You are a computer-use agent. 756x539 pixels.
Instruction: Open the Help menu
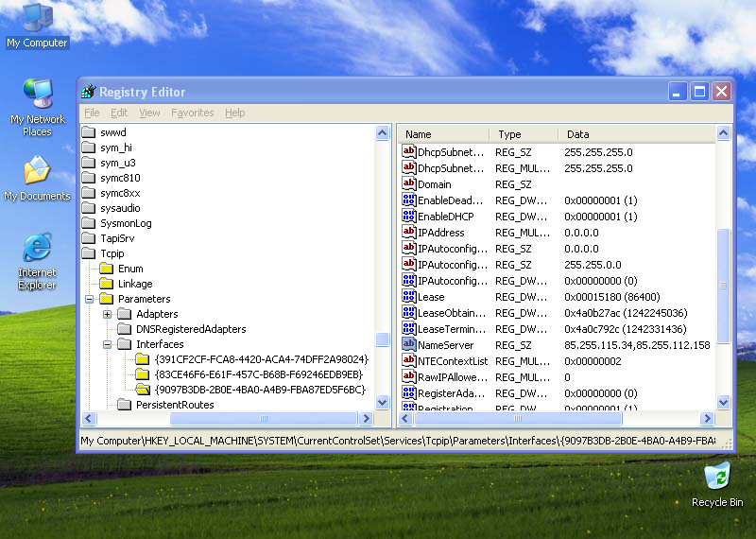tap(234, 113)
